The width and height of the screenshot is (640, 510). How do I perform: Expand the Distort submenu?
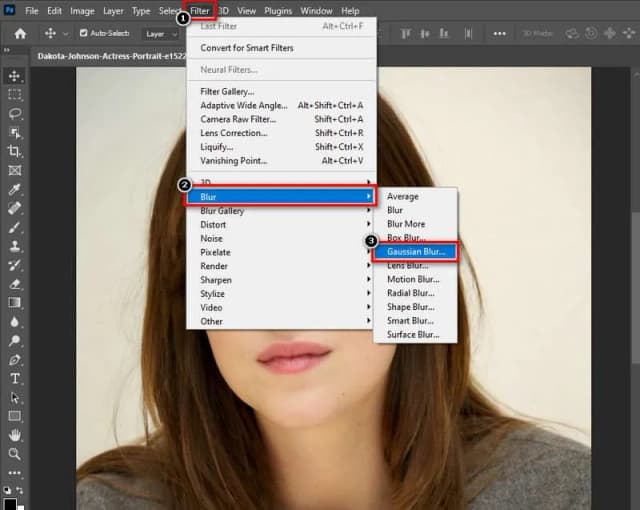213,225
